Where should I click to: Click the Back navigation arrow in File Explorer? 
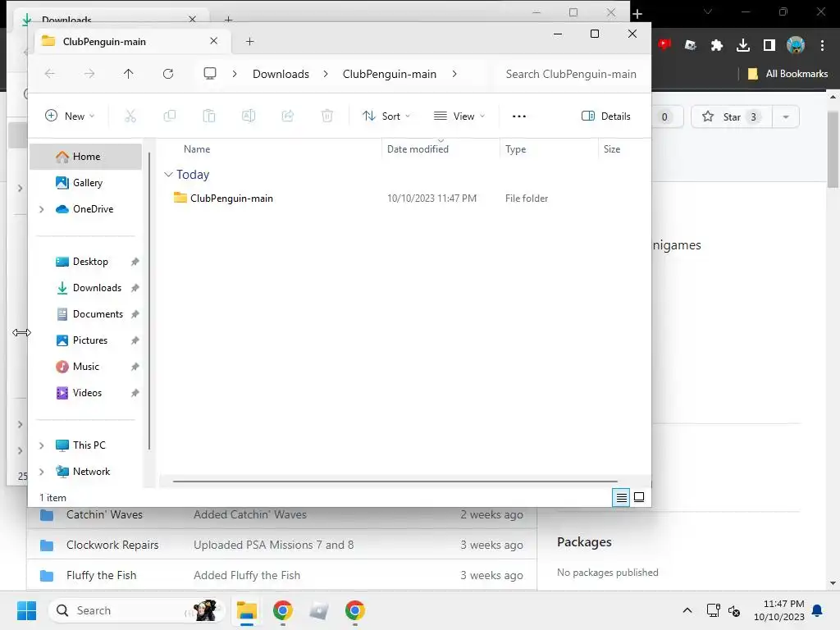tap(50, 74)
